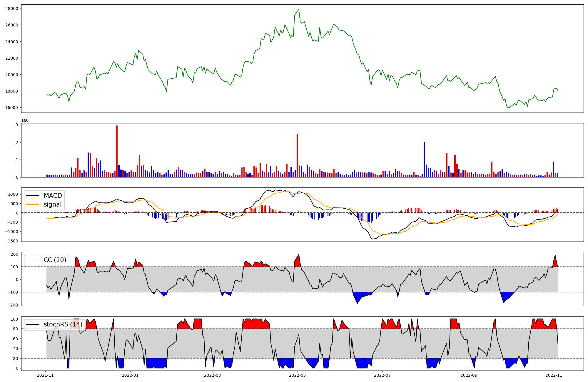
Task: Click the MACD legend entry
Action: point(53,196)
